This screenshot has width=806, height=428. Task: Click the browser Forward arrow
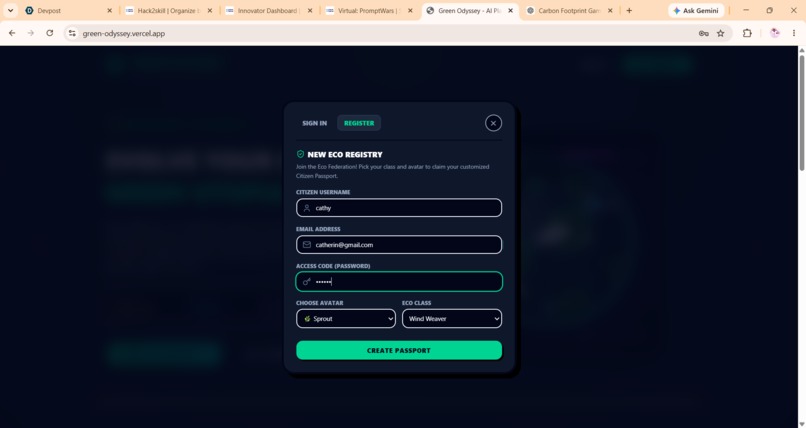point(31,33)
